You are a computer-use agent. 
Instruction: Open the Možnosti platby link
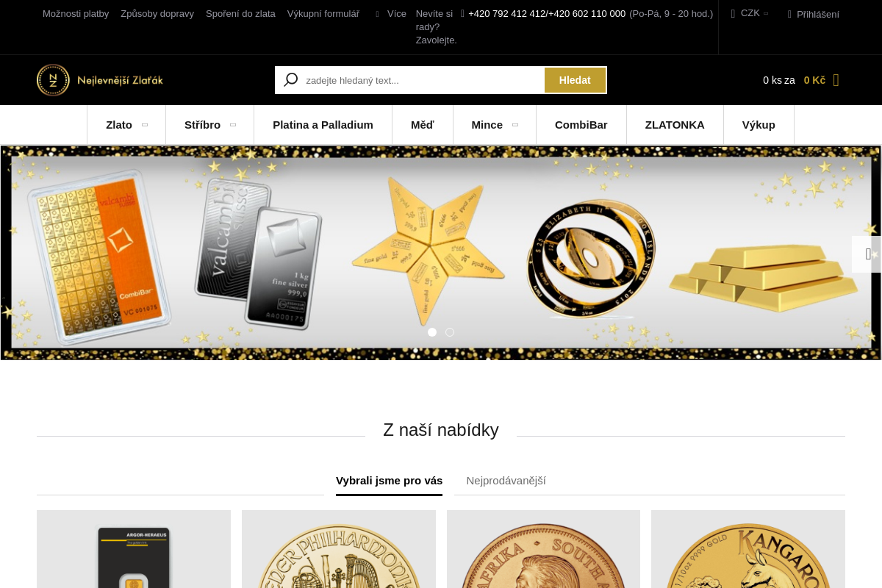point(76,14)
